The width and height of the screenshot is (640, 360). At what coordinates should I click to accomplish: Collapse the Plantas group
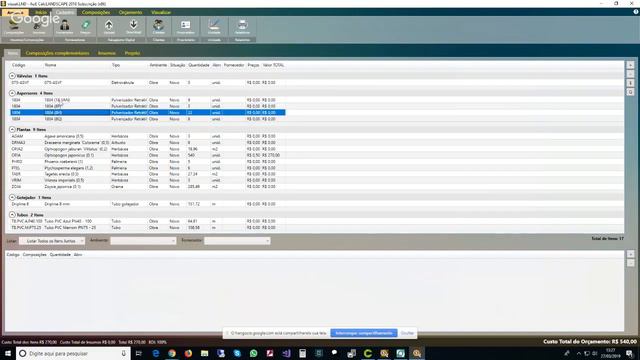pyautogui.click(x=12, y=129)
